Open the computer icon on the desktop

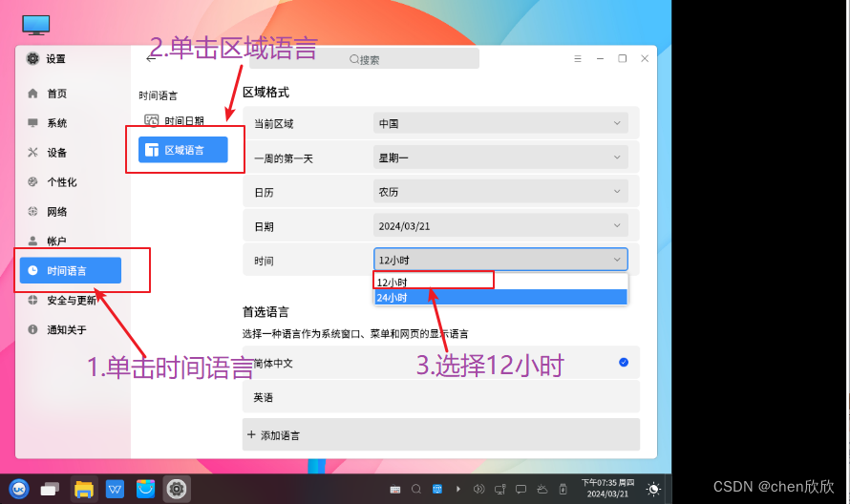35,26
